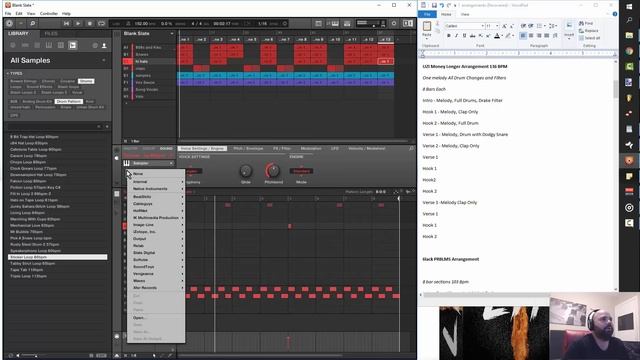The height and width of the screenshot is (360, 640).
Task: Open the Pitch / Envelope parameter tab
Action: pos(248,149)
